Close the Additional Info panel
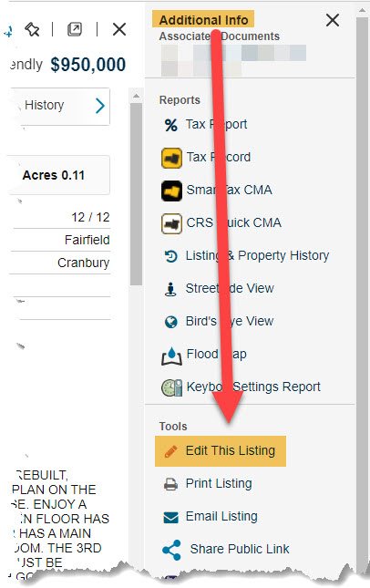The image size is (370, 588). 333,20
